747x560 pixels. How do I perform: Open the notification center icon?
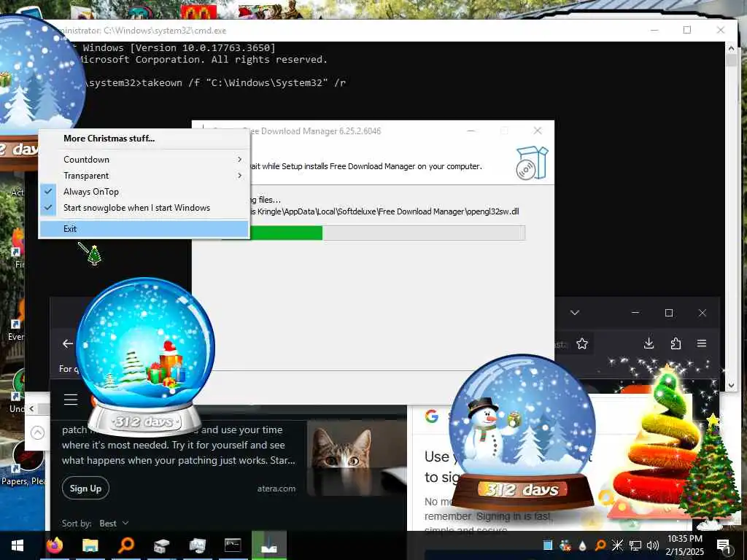click(x=724, y=545)
